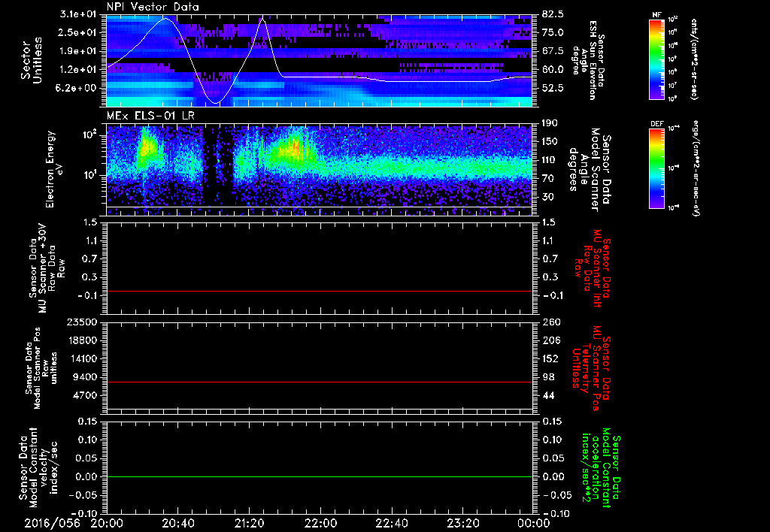
Task: Click the "21:20" time tick label
Action: click(x=249, y=523)
